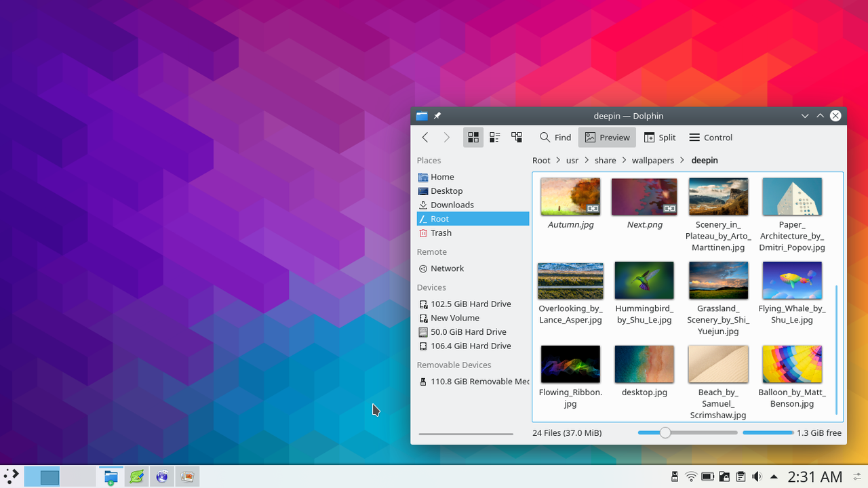The height and width of the screenshot is (488, 868).
Task: Open Downloads in Places panel
Action: [x=473, y=205]
